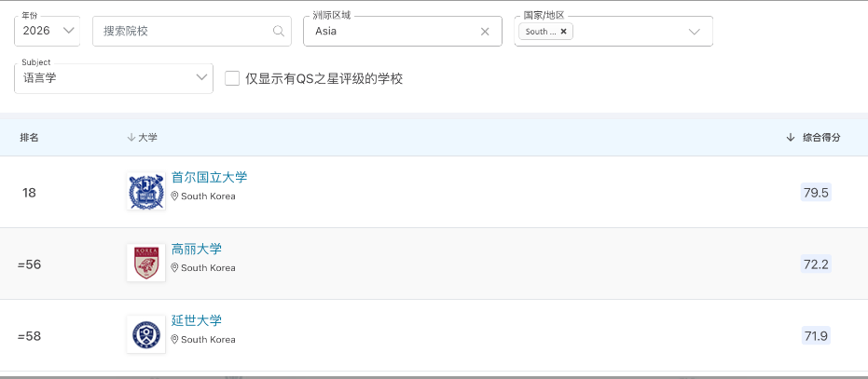Expand the 国家/地区 dropdown chevron
The image size is (868, 379).
pyautogui.click(x=694, y=31)
